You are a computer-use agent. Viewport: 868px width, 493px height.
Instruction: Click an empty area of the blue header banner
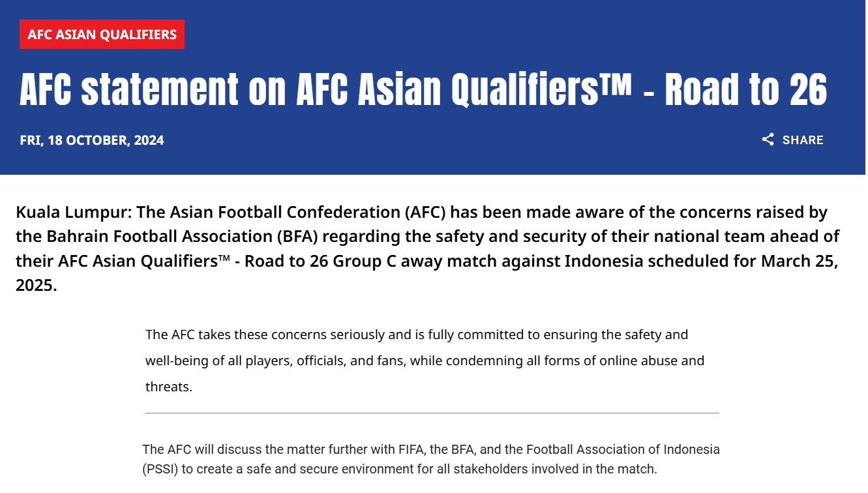456,33
